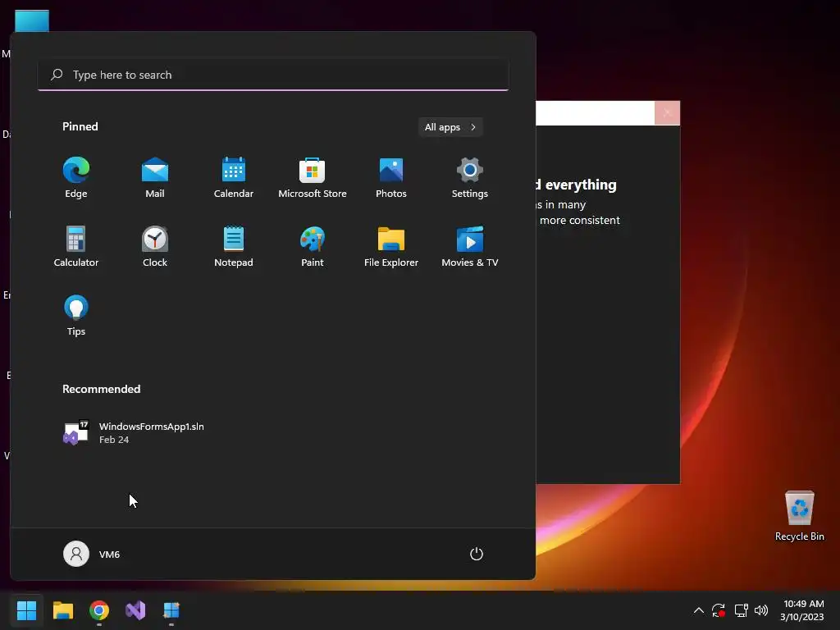Launch the Photos app
This screenshot has height=630, width=840.
[x=391, y=177]
